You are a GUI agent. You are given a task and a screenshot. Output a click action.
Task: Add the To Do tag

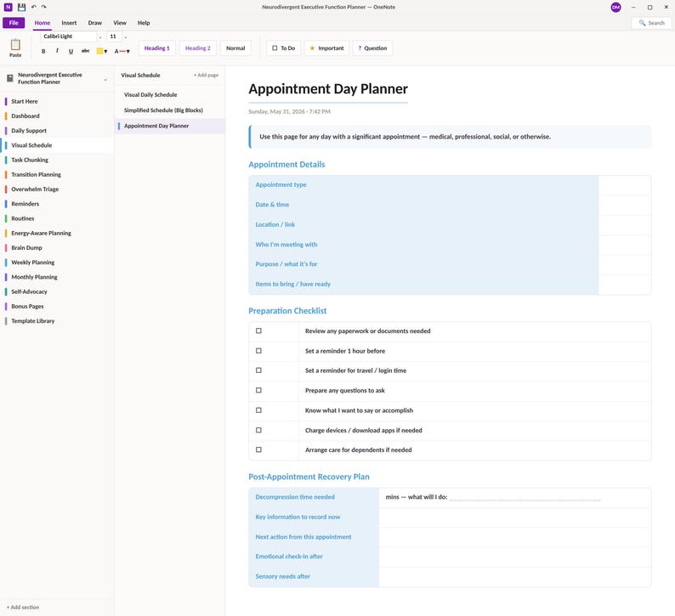click(284, 48)
